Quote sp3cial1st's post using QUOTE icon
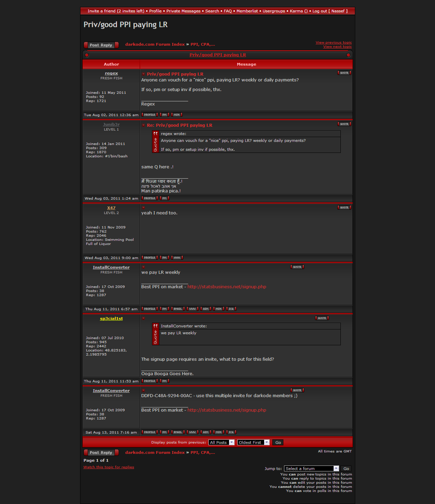The height and width of the screenshot is (504, 435). (x=322, y=318)
